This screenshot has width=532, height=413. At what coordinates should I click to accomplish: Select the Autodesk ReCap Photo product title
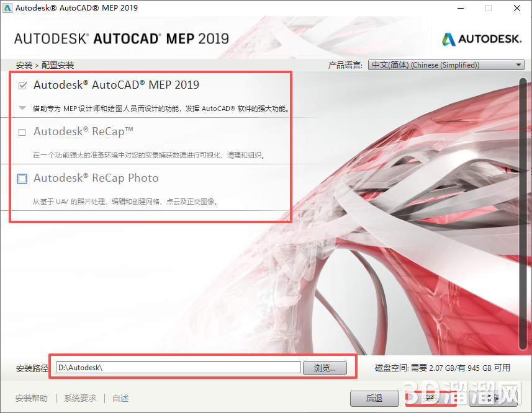(x=96, y=178)
